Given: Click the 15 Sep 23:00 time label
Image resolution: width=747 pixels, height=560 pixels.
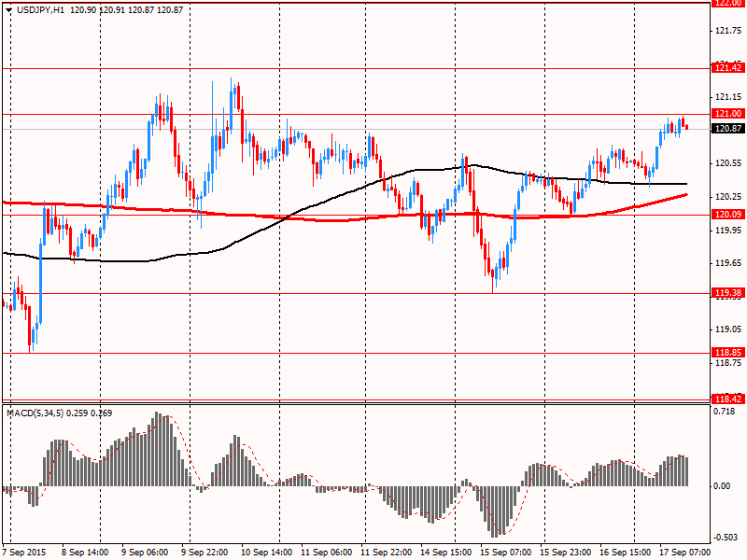Looking at the screenshot, I should tap(566, 553).
